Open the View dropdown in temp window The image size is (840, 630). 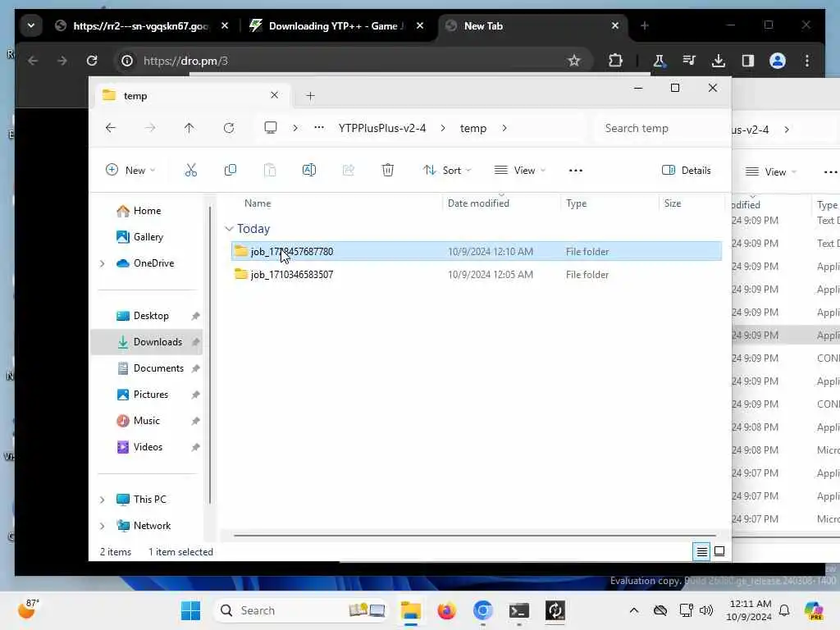519,171
